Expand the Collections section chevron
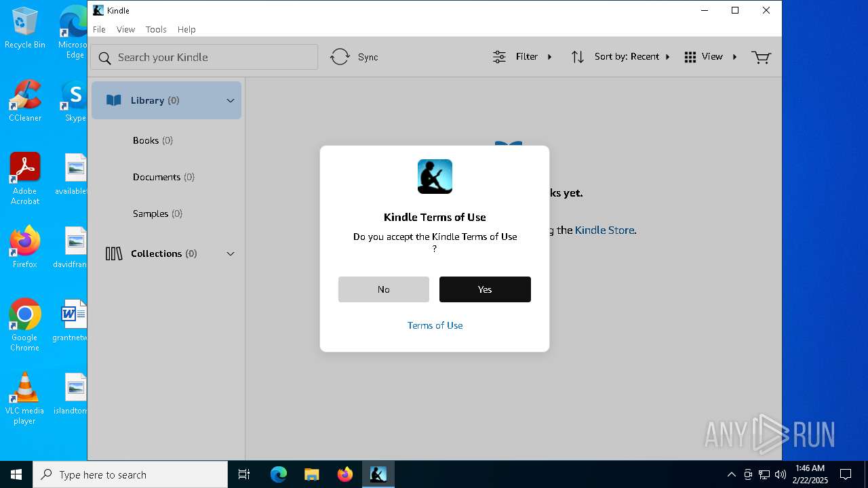 (x=231, y=253)
